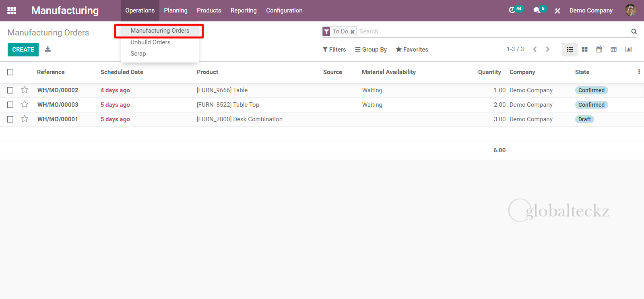Click Confirmed badge of WH/MO/00003
The image size is (644, 299).
click(591, 105)
